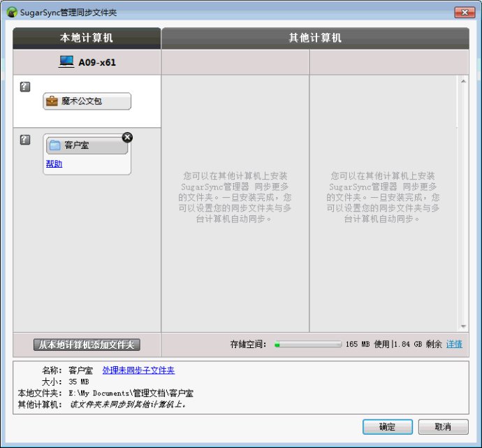Click the local folder path E:\My Documents\管理文档\客户室
482x448 pixels.
click(x=131, y=393)
